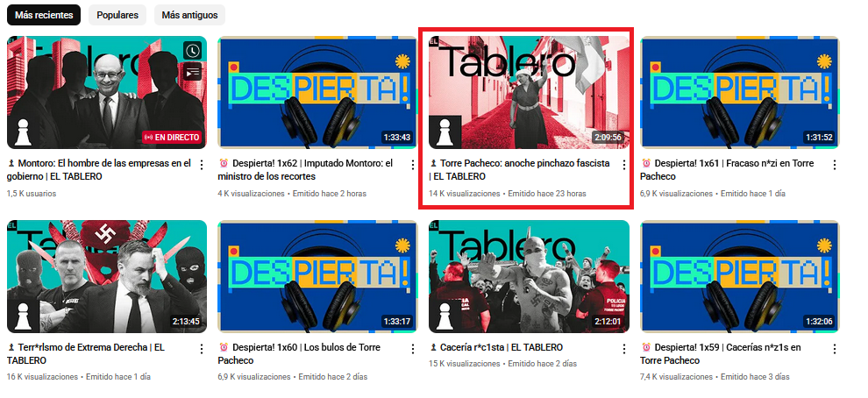Play Despierta! 1x59 video thumbnail

(x=740, y=276)
